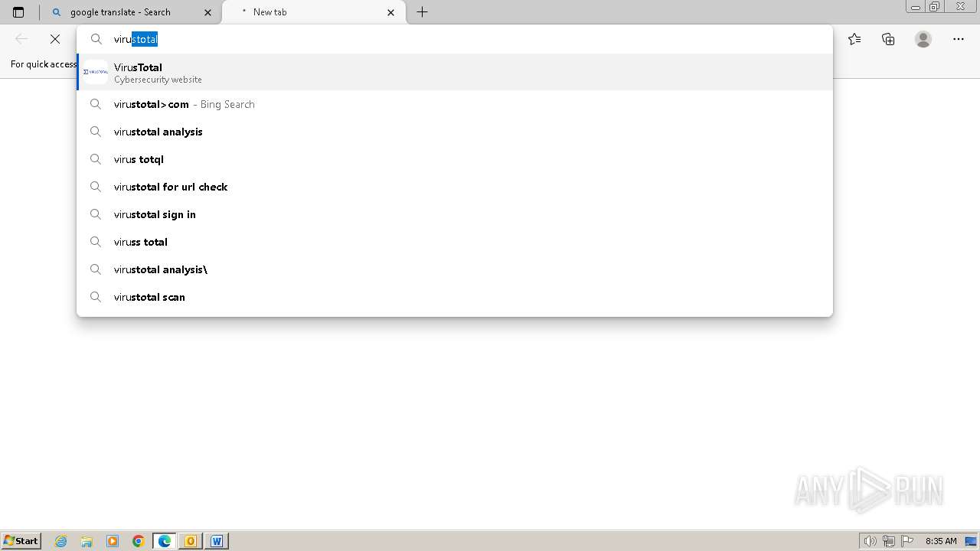This screenshot has height=551, width=980.
Task: Minimize the browser window
Action: coord(916,7)
